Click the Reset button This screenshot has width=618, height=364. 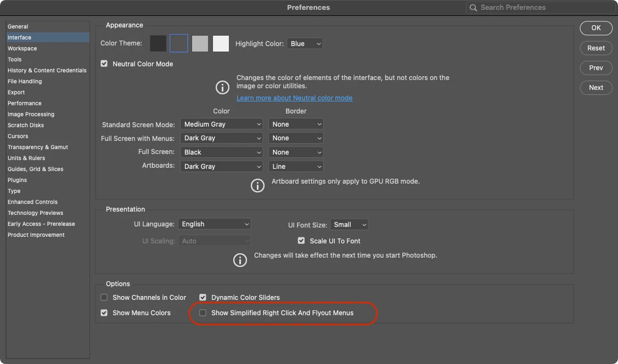pyautogui.click(x=596, y=48)
